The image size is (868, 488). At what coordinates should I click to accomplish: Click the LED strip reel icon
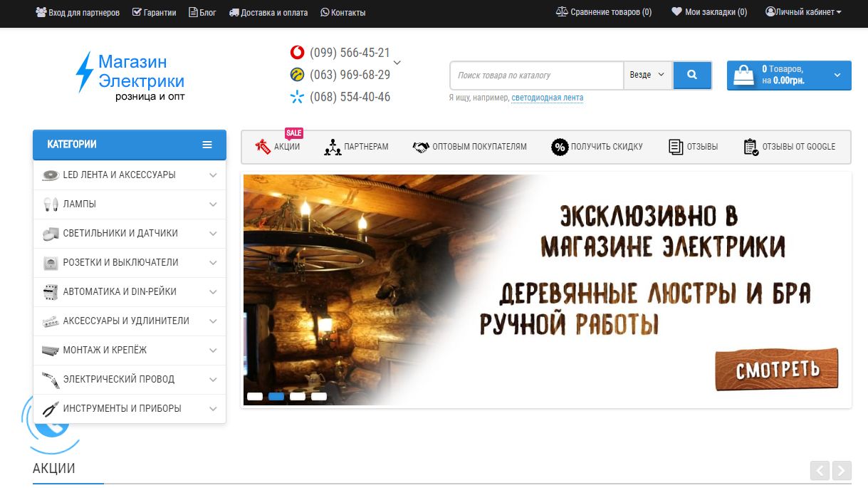click(x=50, y=175)
